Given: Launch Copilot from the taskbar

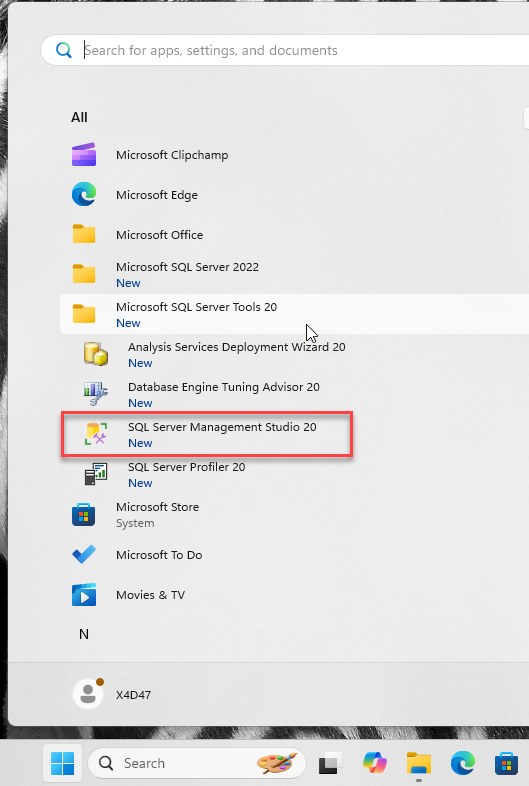Looking at the screenshot, I should [375, 763].
